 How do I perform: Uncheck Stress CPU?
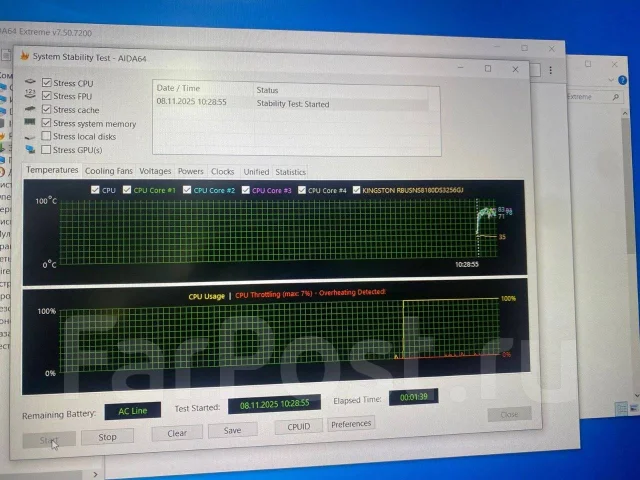click(x=47, y=82)
